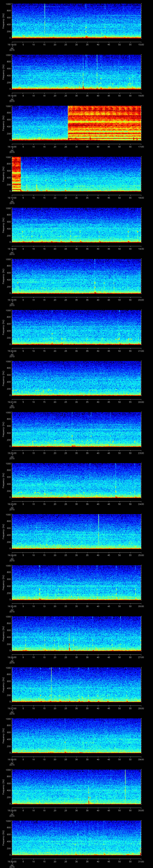Click "Frequency (Hz)" axis title of the 19:30 panel
This screenshot has width=153, height=868.
(x=3, y=838)
